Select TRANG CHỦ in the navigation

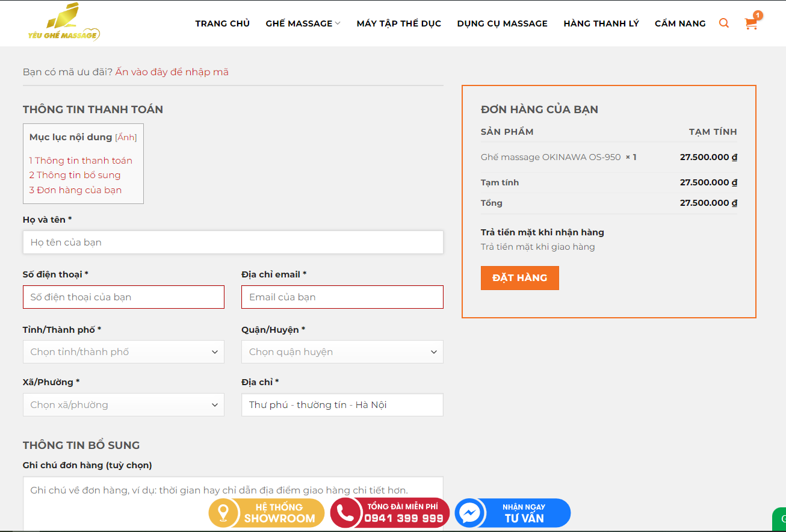[222, 23]
